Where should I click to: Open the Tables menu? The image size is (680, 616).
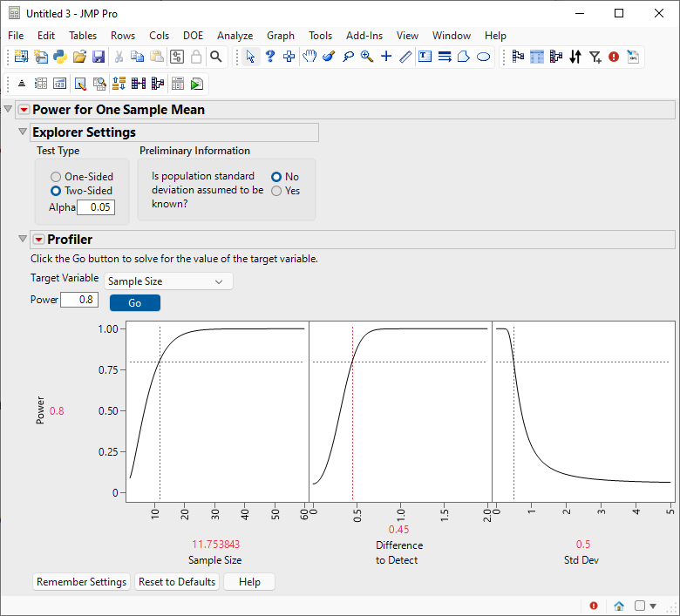pos(83,36)
